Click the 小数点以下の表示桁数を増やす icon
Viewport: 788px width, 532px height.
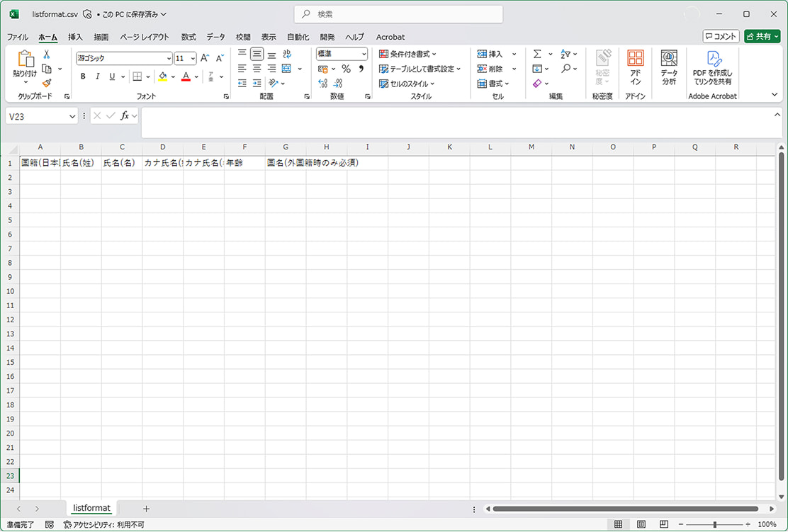click(x=323, y=83)
